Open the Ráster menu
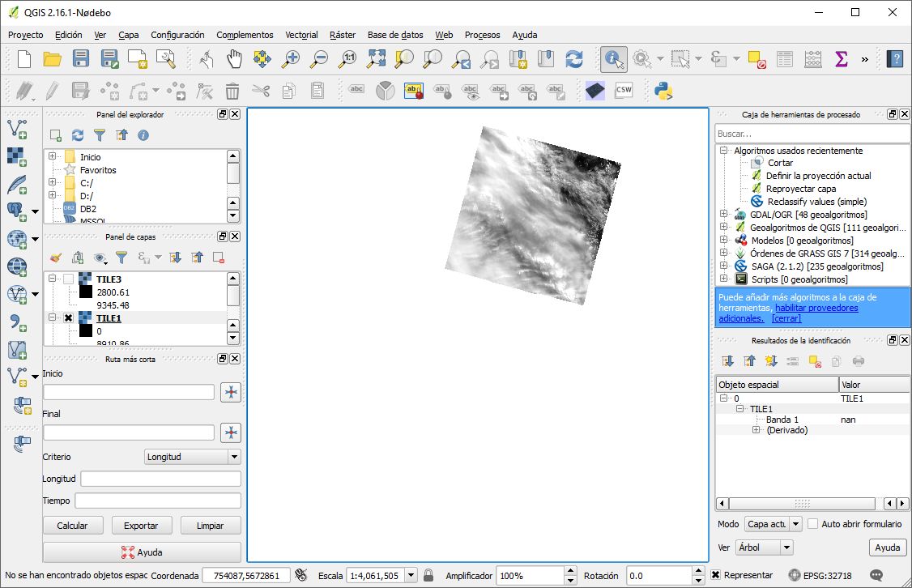The width and height of the screenshot is (912, 588). [x=343, y=35]
